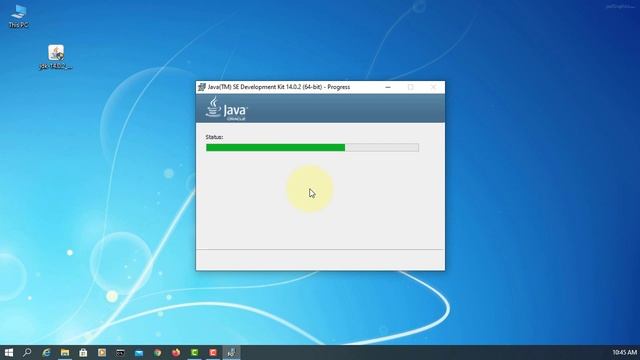Open the media player taskbar icon
This screenshot has width=640, height=360.
102,352
